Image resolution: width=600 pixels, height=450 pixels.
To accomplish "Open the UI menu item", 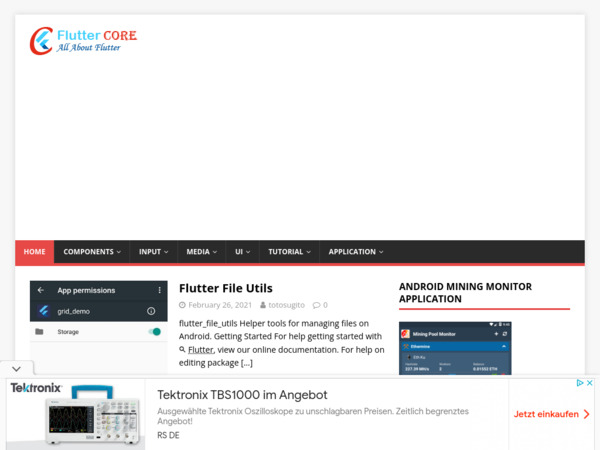I will 243,252.
